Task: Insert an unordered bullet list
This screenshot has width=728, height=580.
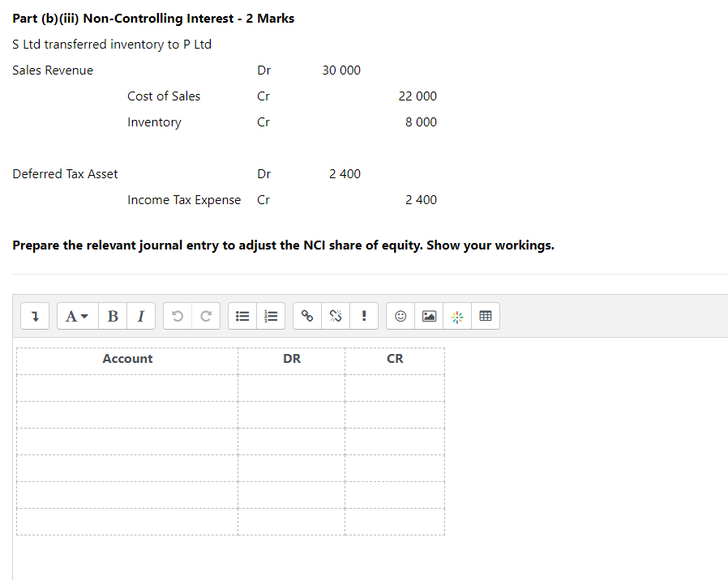Action: (x=242, y=316)
